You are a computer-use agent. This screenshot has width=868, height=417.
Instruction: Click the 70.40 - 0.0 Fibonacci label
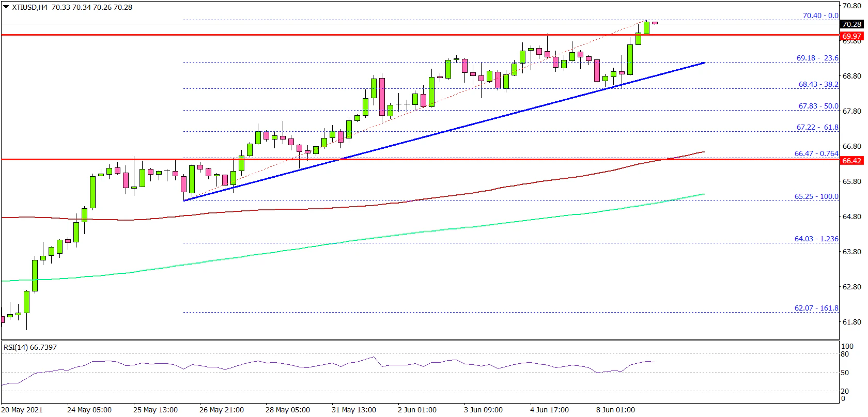tap(820, 16)
